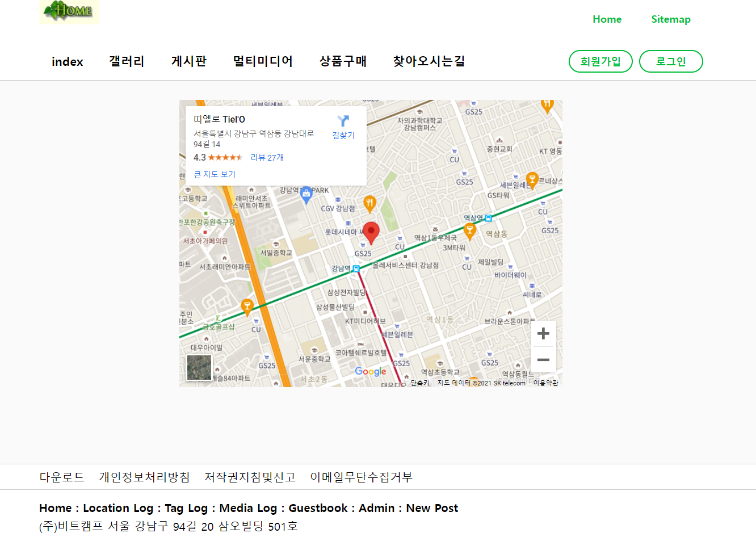
Task: Zoom in the map with plus button
Action: click(543, 333)
